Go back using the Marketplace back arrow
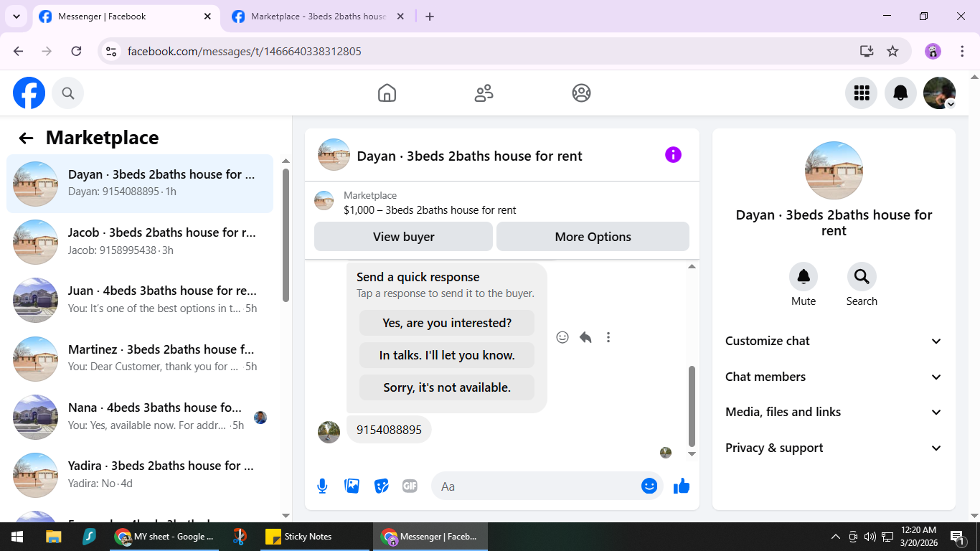 27,138
